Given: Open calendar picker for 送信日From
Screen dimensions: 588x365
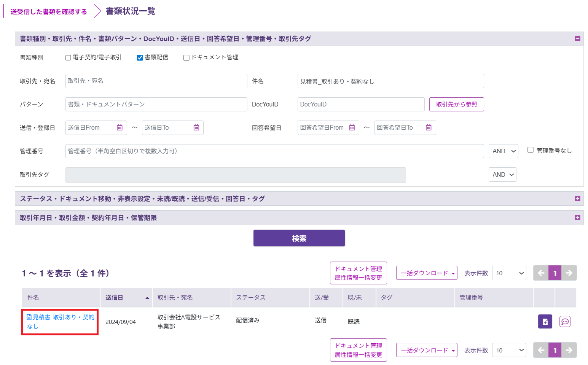Looking at the screenshot, I should click(x=120, y=128).
